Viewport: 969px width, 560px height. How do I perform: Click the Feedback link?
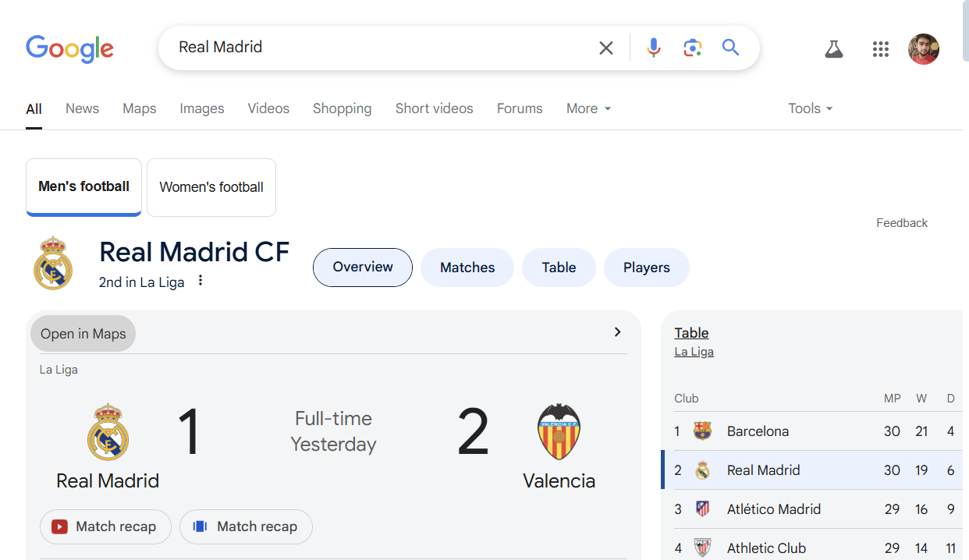point(901,223)
